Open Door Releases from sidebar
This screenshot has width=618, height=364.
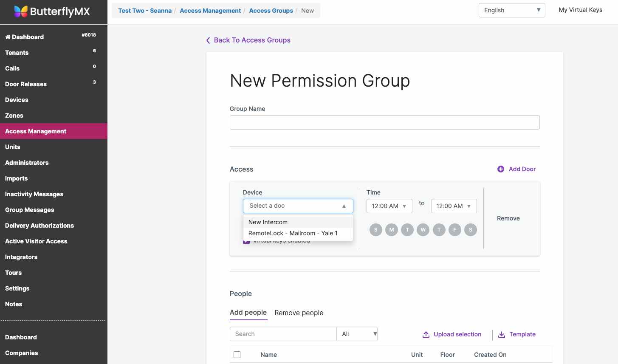click(x=25, y=84)
